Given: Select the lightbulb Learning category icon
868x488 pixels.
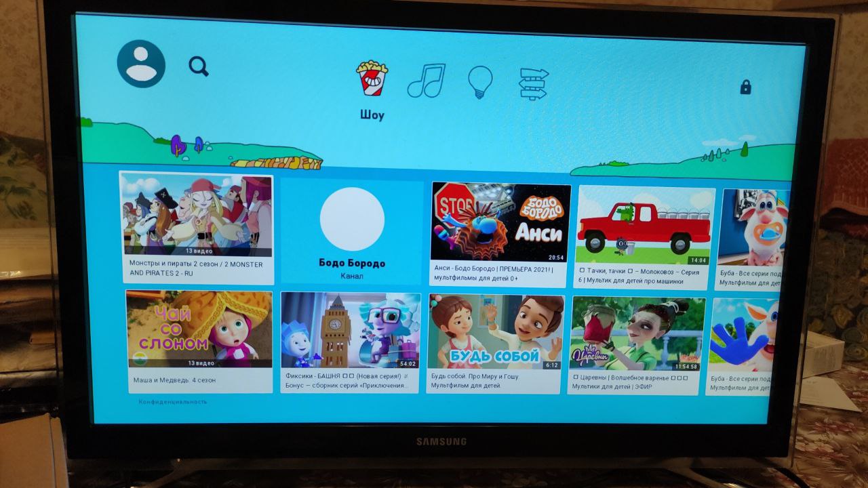Looking at the screenshot, I should click(480, 82).
